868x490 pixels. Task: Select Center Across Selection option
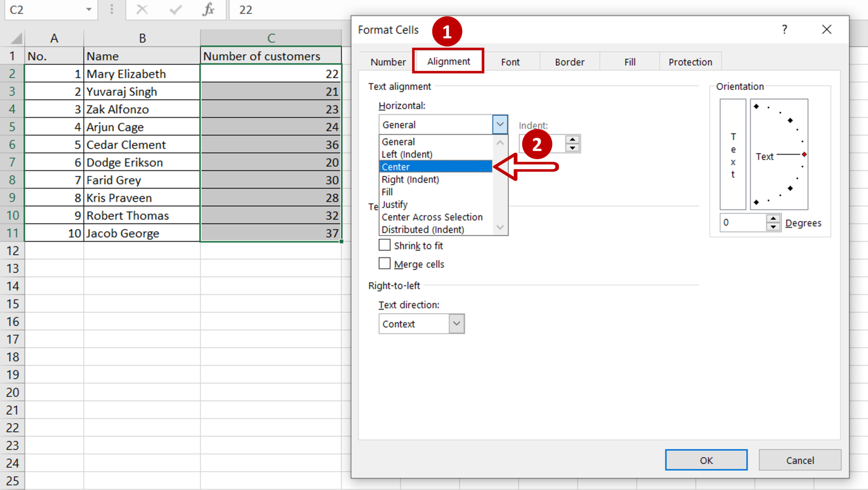432,217
